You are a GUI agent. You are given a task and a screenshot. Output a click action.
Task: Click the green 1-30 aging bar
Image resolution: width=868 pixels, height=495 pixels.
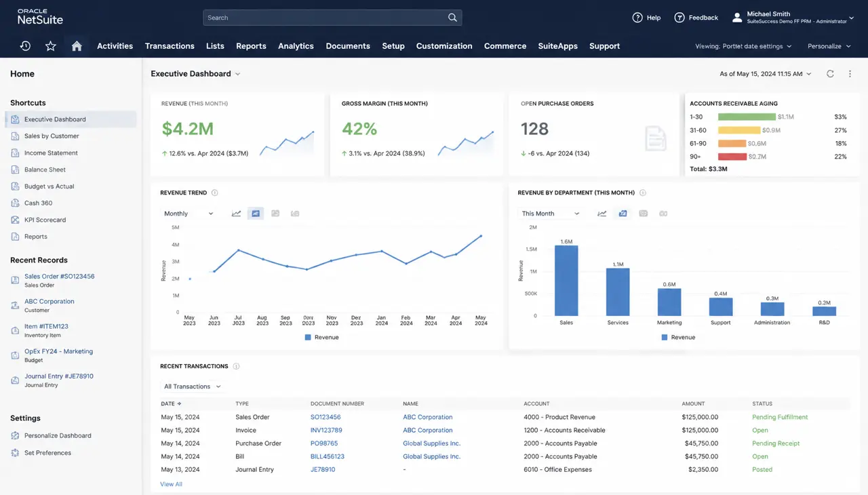[x=747, y=117]
